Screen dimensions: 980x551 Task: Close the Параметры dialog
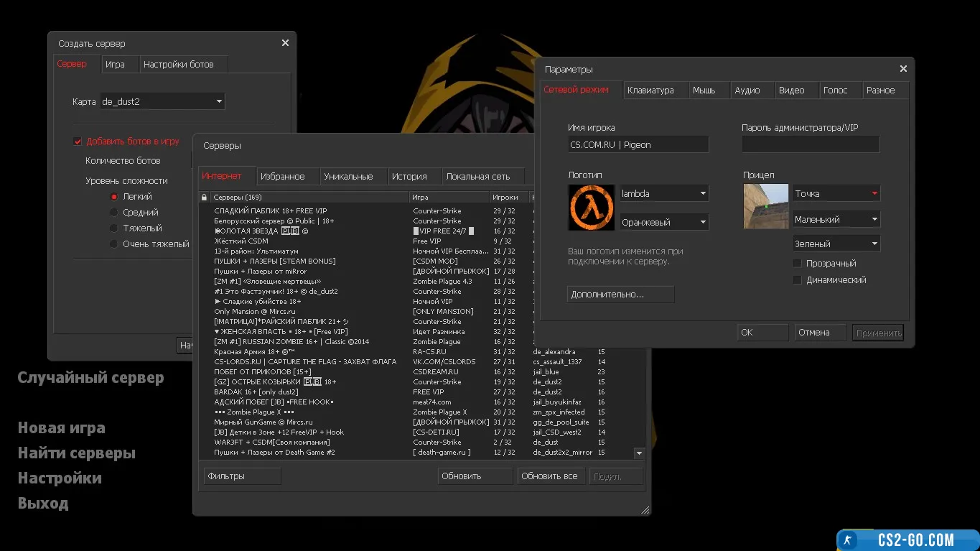pyautogui.click(x=903, y=69)
